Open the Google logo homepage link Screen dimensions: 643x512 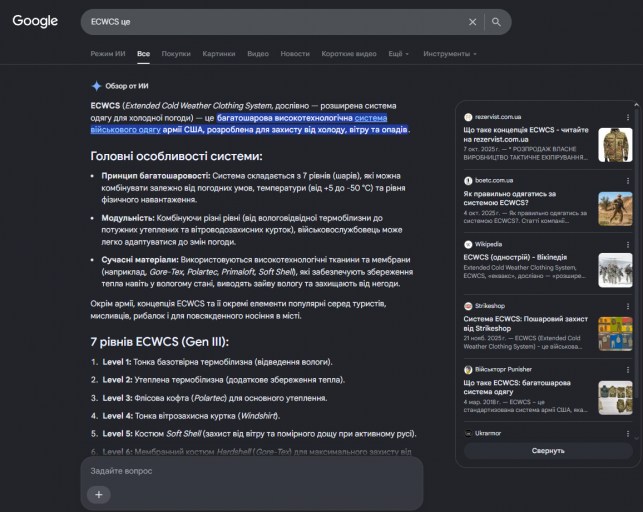coord(35,21)
